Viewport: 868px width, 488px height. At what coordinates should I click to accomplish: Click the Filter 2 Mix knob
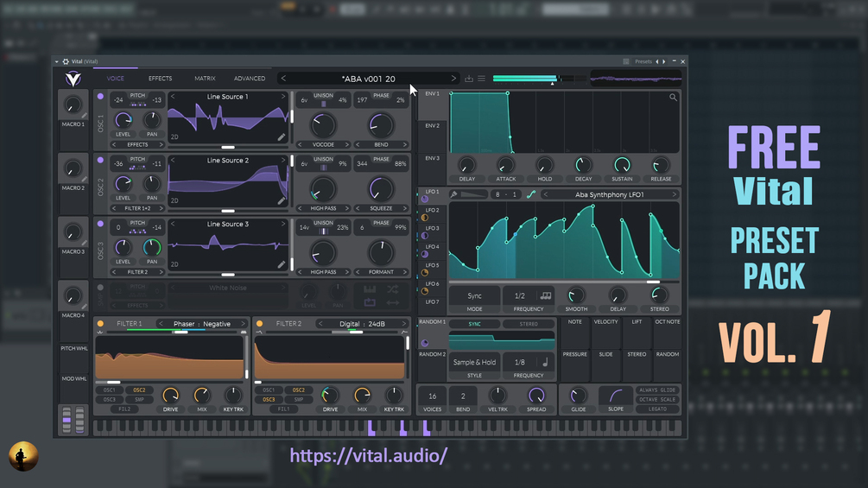362,395
